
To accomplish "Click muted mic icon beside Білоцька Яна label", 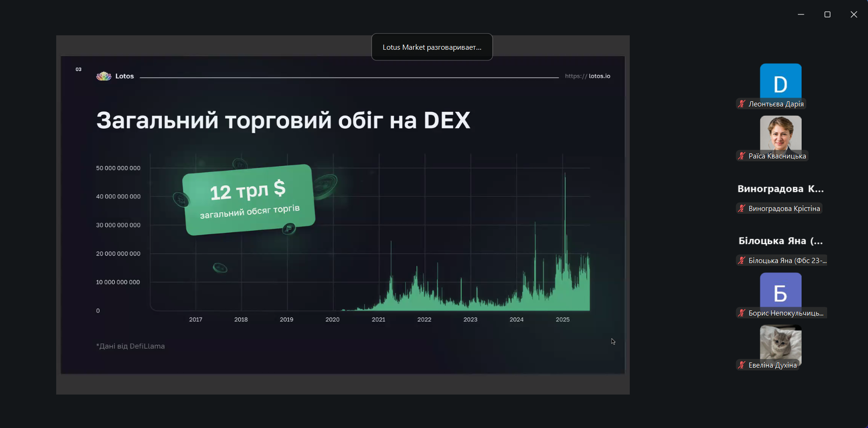I will point(742,261).
